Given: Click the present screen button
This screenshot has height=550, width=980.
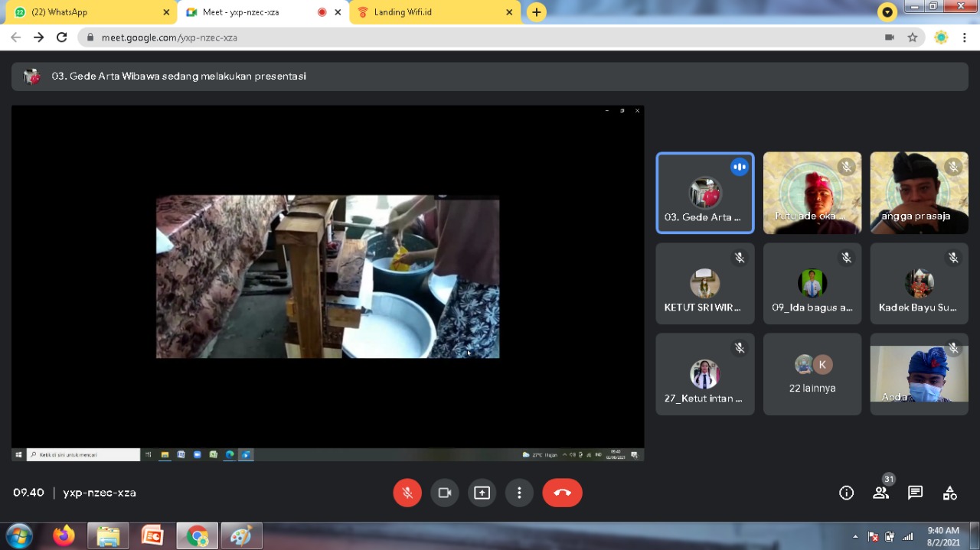Looking at the screenshot, I should tap(482, 493).
